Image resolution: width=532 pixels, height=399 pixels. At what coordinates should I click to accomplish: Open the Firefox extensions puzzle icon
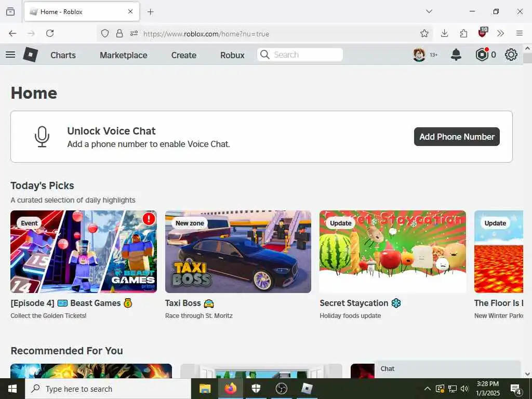click(463, 33)
